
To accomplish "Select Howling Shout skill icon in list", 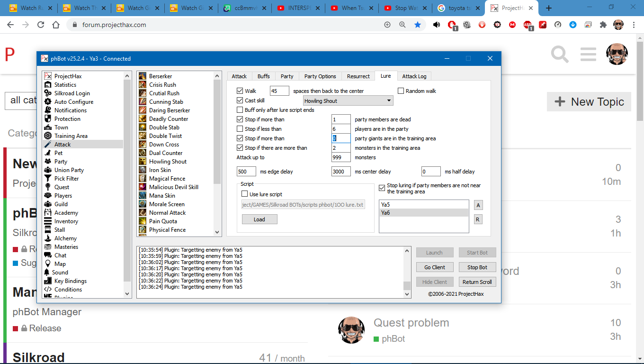I will (x=143, y=162).
